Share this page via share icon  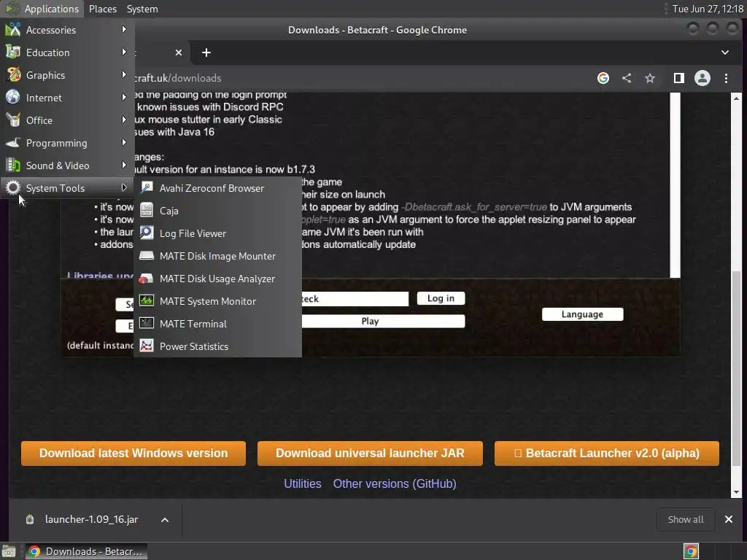[x=627, y=78]
